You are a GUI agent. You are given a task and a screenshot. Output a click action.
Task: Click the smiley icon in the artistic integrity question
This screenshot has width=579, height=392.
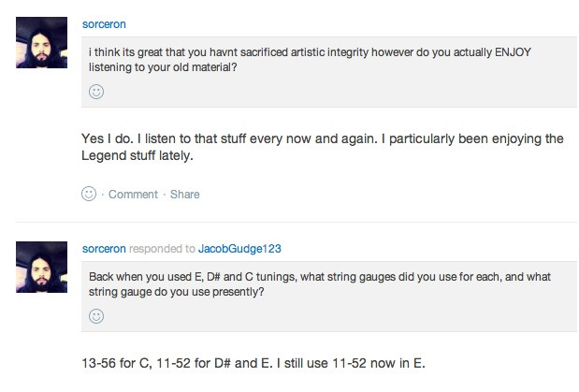point(95,92)
